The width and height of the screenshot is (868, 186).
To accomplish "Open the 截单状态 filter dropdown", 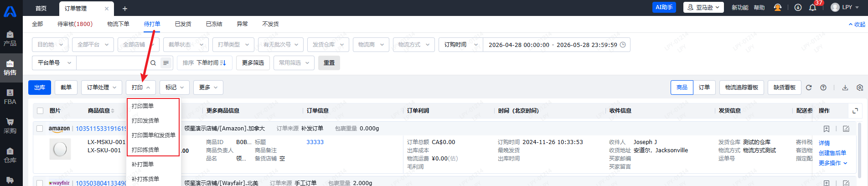I will click(186, 45).
